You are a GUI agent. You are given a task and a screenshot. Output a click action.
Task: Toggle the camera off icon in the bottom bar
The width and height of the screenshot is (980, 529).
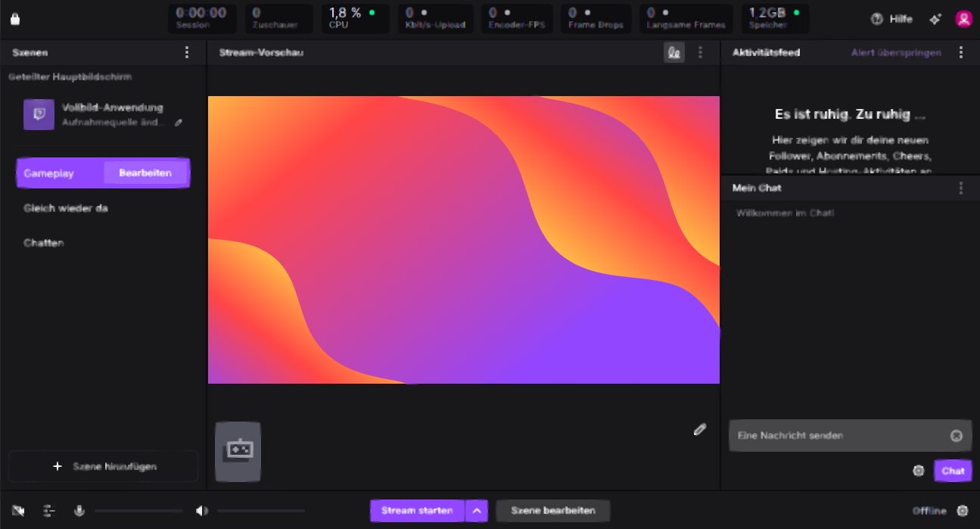click(x=18, y=511)
